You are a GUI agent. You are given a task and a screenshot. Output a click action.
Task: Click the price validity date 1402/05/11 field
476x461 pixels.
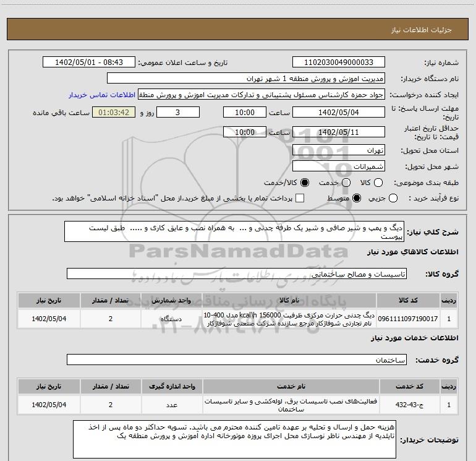(x=339, y=132)
